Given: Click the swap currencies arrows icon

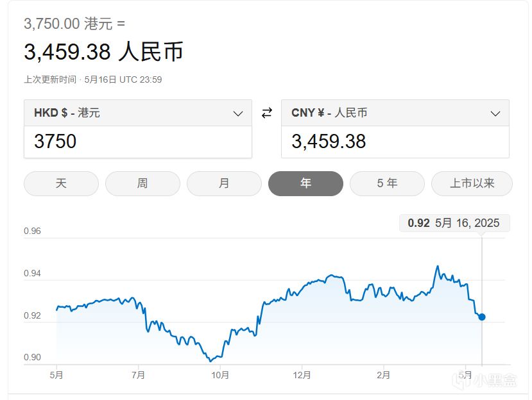Looking at the screenshot, I should (x=267, y=113).
